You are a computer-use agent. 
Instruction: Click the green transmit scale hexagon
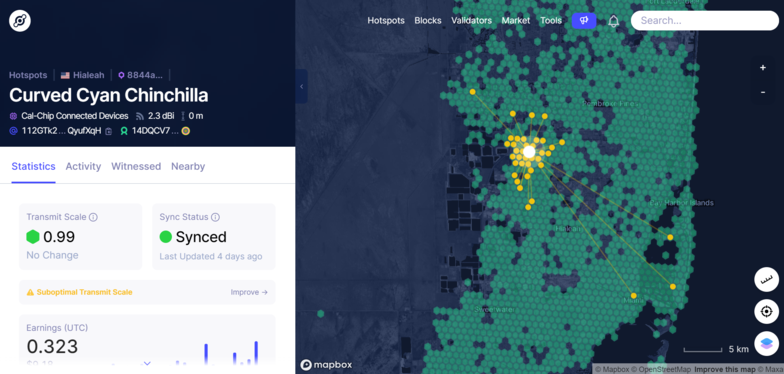(x=33, y=236)
